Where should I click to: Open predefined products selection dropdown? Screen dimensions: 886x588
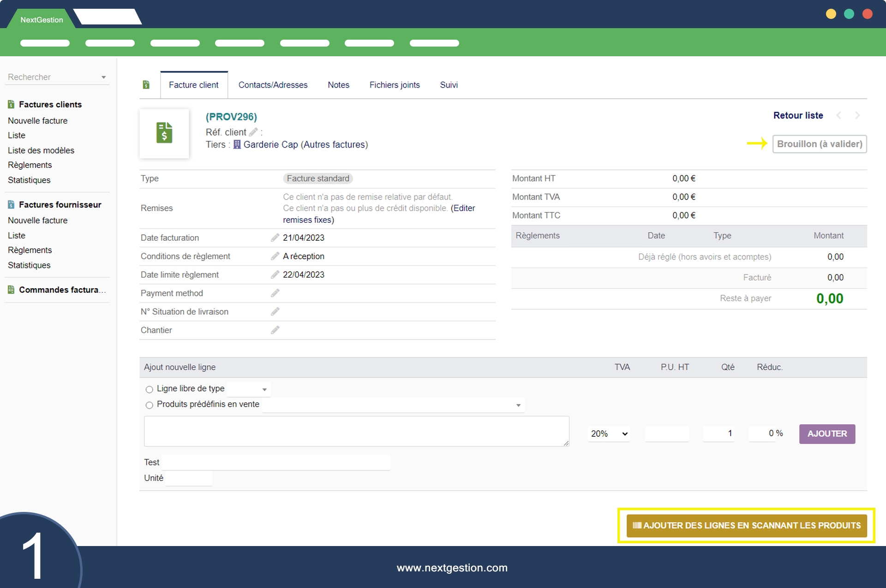[393, 405]
